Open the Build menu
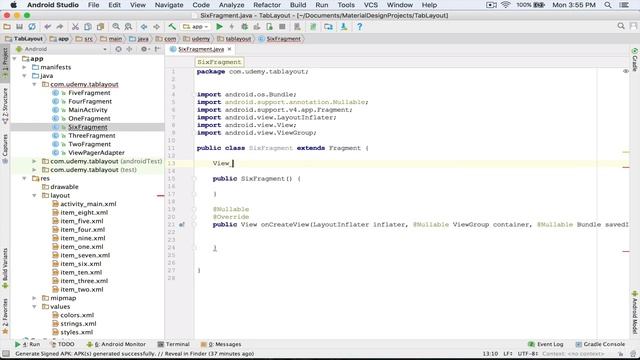The image size is (640, 360). 298,5
